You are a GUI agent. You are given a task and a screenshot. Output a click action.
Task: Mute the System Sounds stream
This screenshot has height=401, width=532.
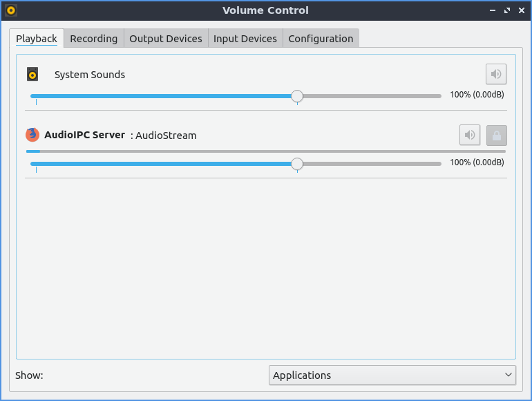pos(495,74)
